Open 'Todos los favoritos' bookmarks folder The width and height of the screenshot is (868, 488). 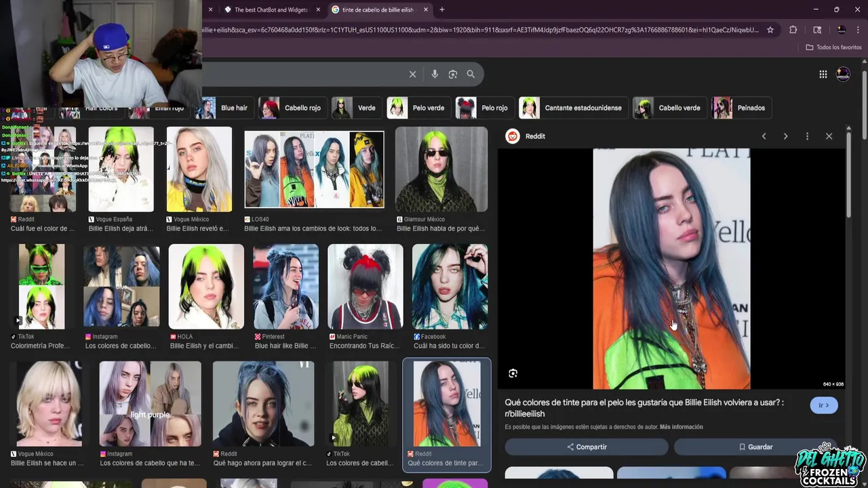[833, 47]
